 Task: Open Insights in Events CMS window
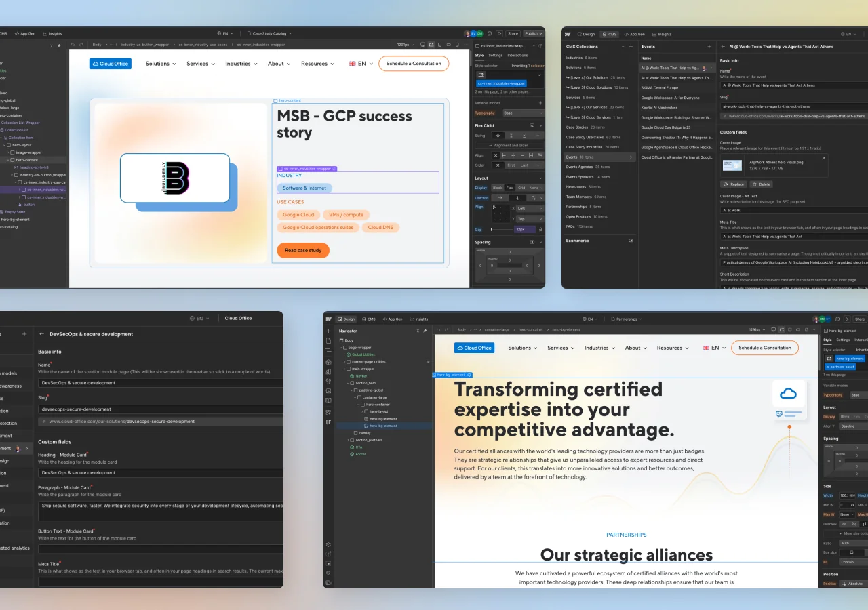coord(662,34)
